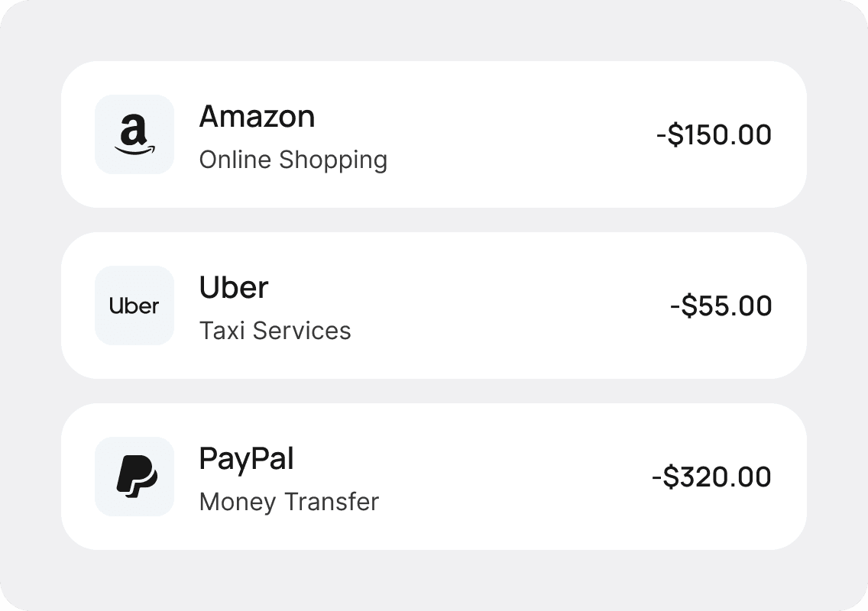Select the 'Taxi Services' category label

pyautogui.click(x=275, y=331)
